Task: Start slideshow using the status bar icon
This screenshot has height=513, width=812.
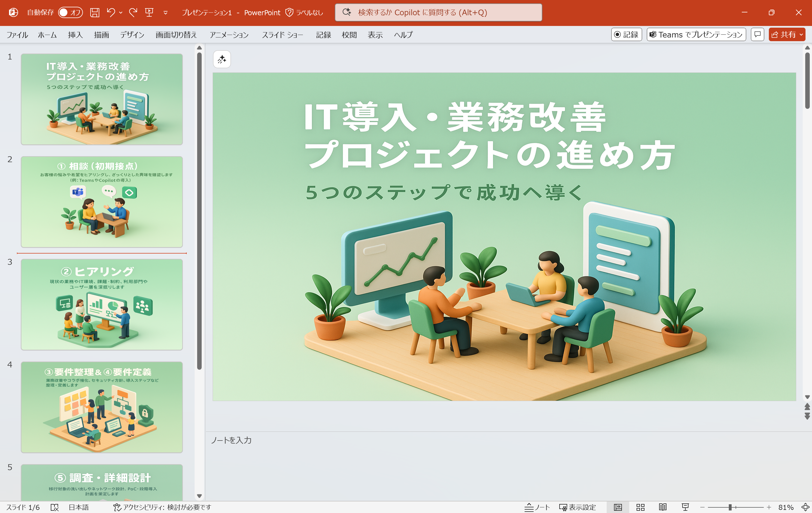Action: tap(685, 507)
